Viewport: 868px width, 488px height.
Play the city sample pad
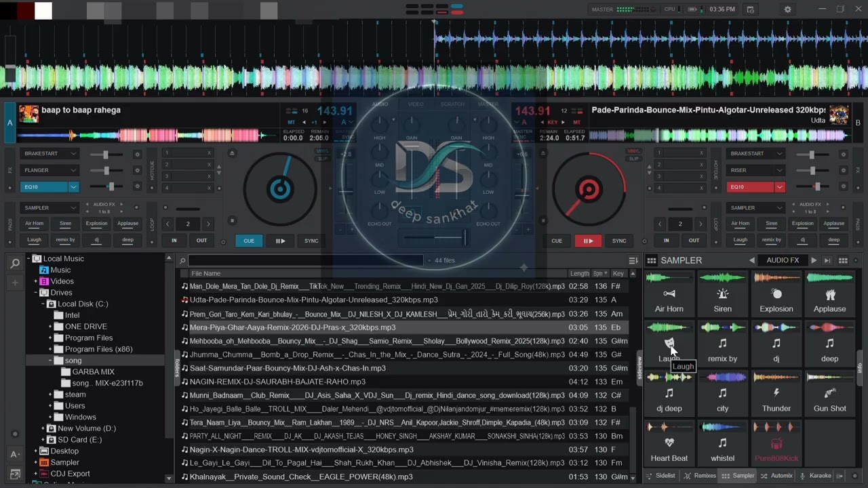point(723,394)
